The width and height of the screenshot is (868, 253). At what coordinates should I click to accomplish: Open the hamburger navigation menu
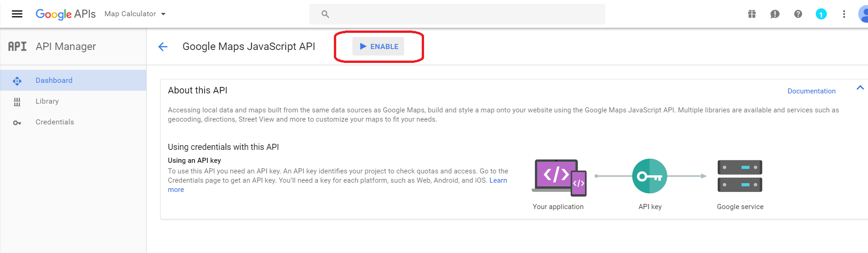[17, 14]
